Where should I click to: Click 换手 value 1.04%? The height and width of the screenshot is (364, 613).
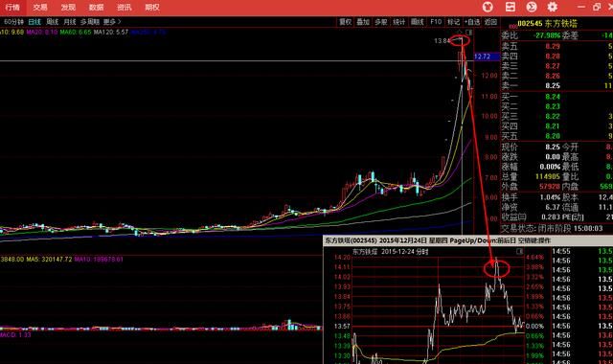(550, 197)
